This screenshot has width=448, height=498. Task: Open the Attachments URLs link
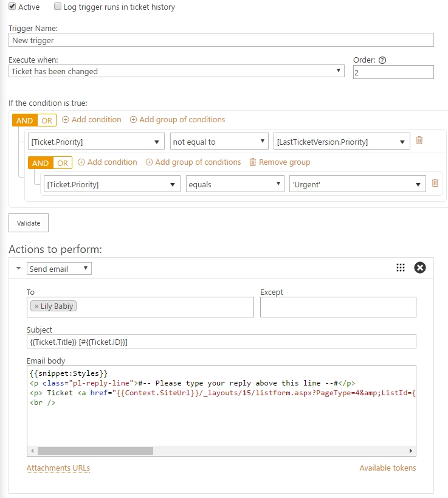point(58,468)
